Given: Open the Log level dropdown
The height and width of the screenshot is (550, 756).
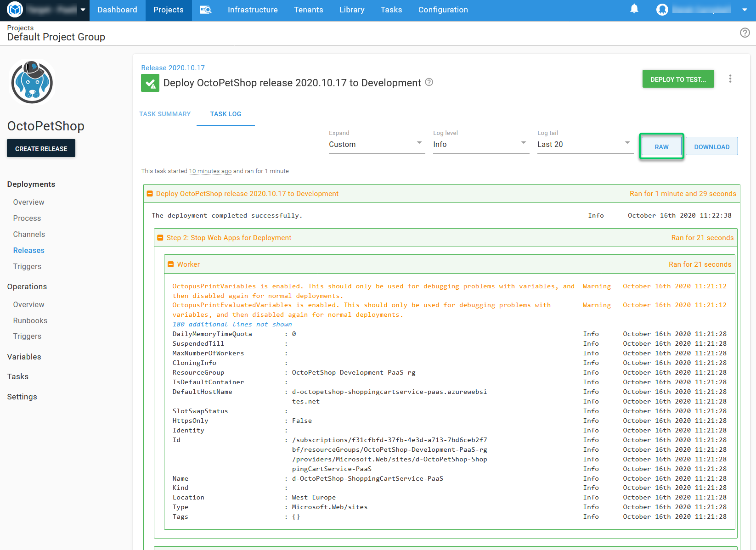Looking at the screenshot, I should (x=480, y=144).
